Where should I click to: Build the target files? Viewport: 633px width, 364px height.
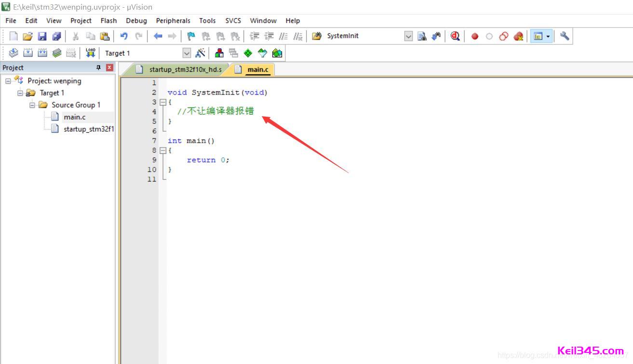click(28, 53)
